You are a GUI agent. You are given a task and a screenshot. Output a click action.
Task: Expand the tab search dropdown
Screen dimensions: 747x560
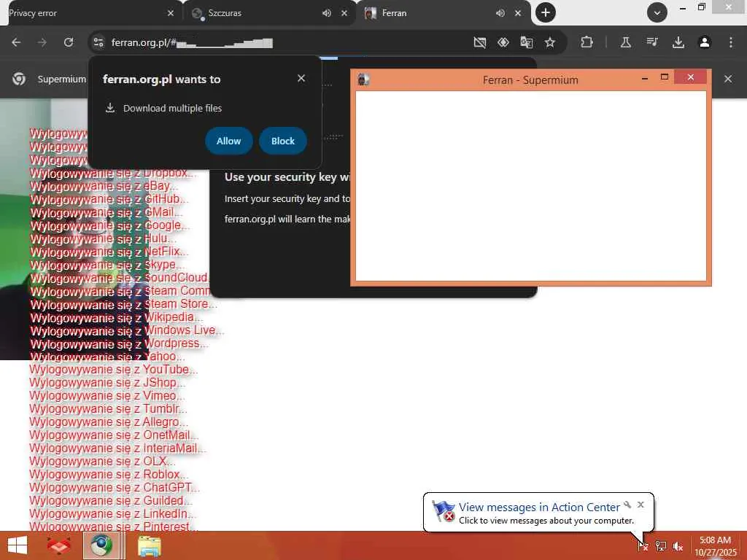click(657, 12)
